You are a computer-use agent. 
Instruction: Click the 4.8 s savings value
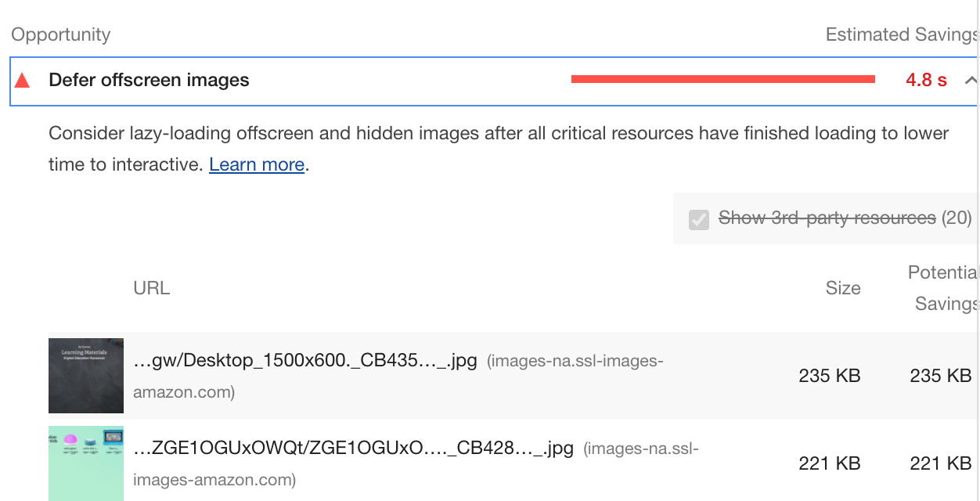pos(927,80)
